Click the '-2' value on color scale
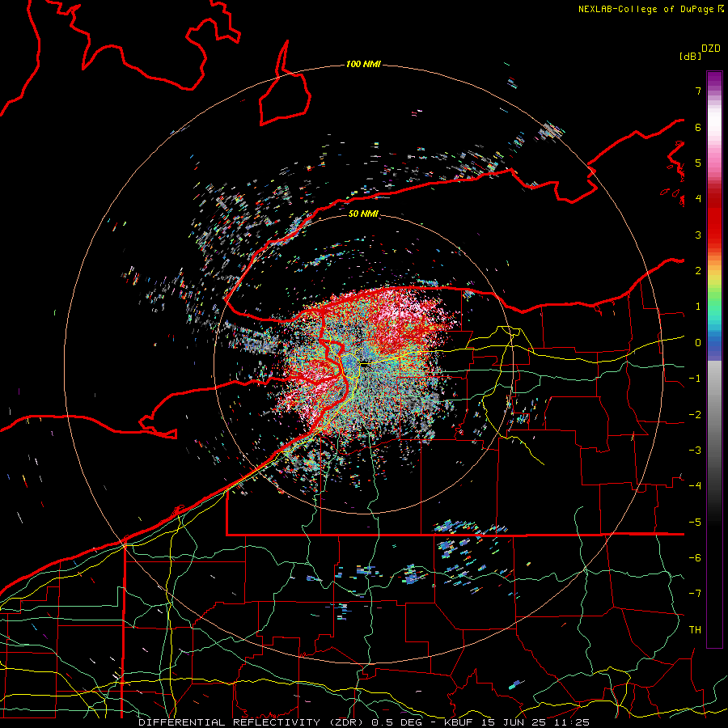The height and width of the screenshot is (728, 728). pyautogui.click(x=695, y=415)
